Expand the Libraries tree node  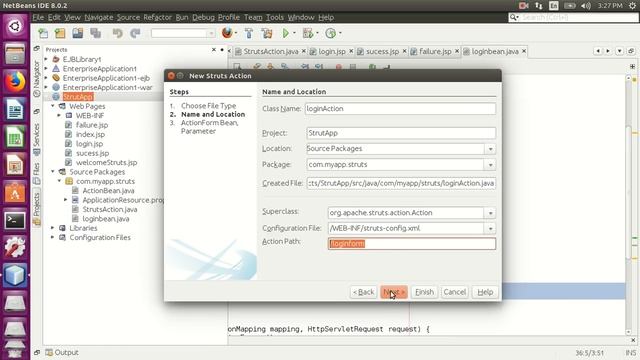click(x=53, y=228)
